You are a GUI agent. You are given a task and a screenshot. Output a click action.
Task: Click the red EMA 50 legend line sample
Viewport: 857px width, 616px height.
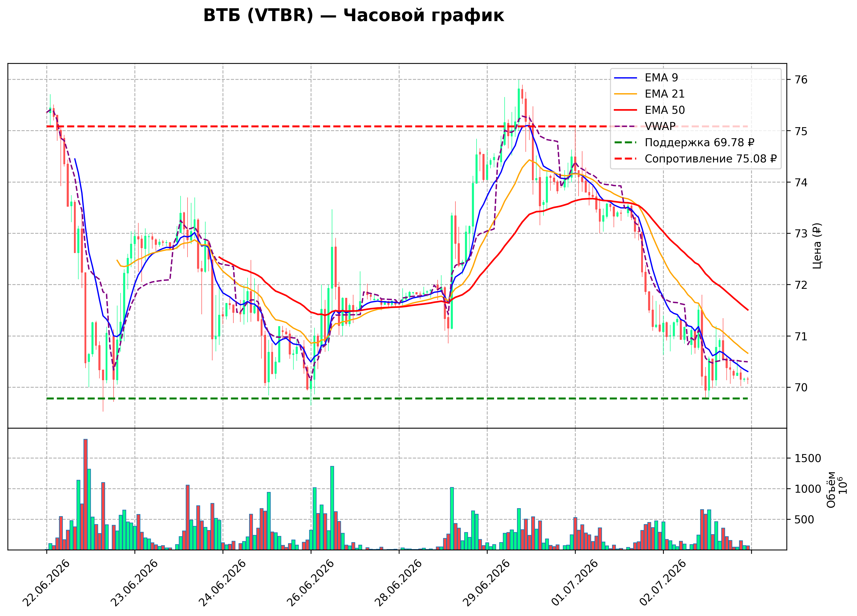(x=625, y=110)
